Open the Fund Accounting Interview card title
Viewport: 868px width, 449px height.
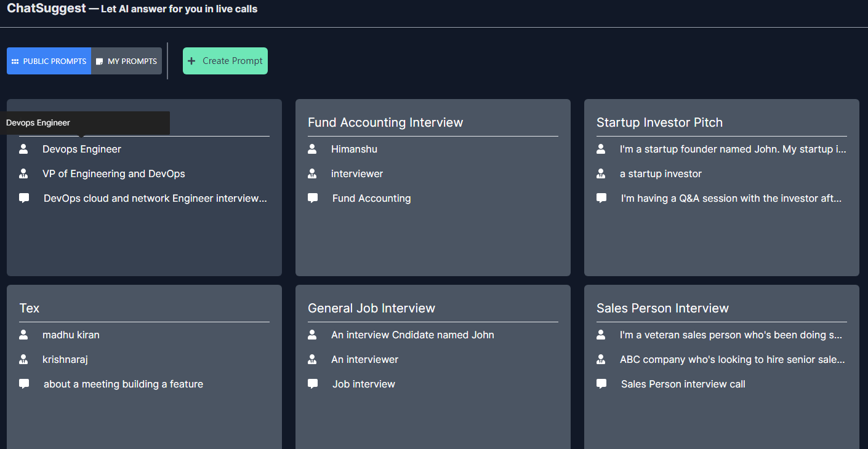[x=385, y=122]
